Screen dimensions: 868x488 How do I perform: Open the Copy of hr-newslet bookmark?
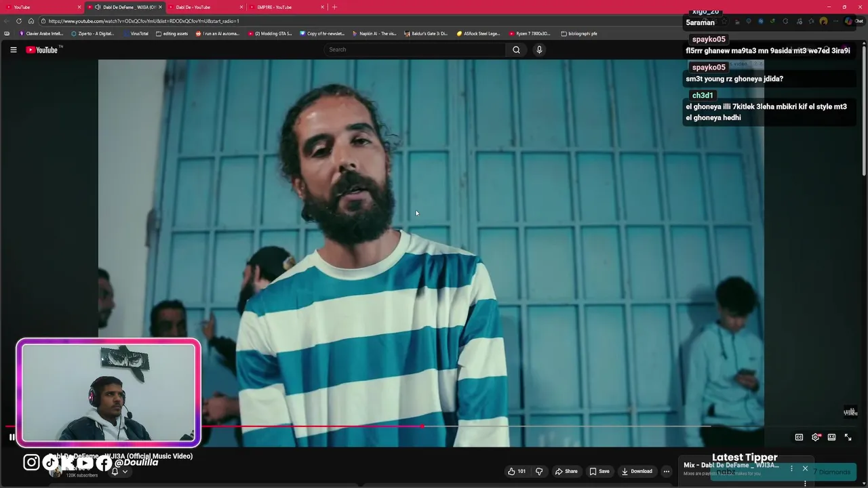coord(322,33)
